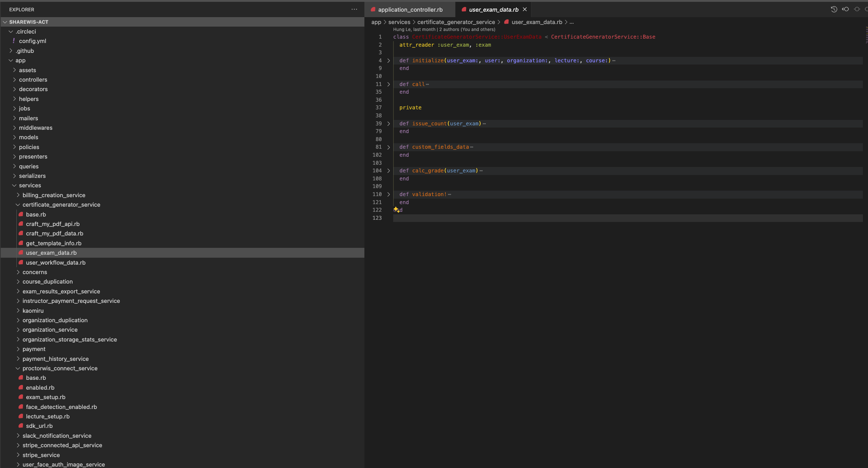This screenshot has height=468, width=868.
Task: Close the user_exam_data.rb editor tab
Action: coord(525,9)
